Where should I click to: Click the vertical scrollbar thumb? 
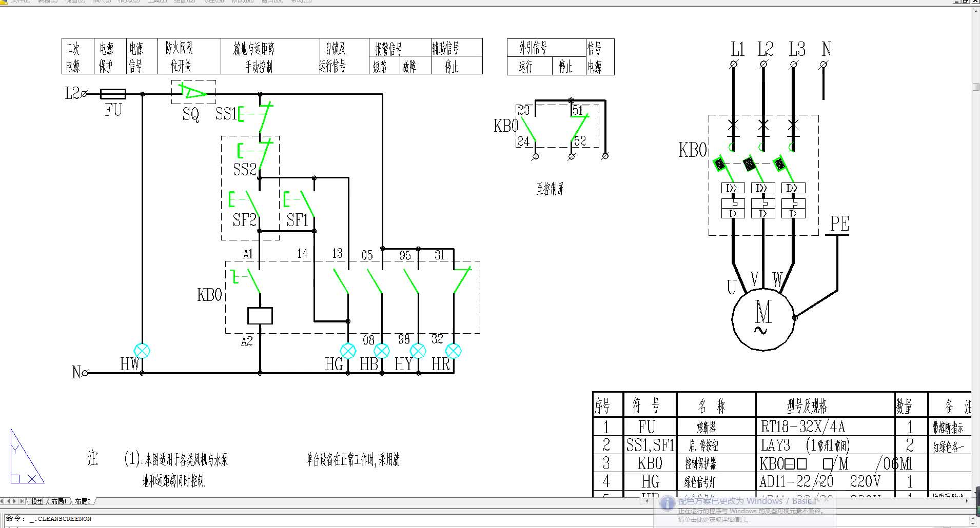[x=976, y=87]
